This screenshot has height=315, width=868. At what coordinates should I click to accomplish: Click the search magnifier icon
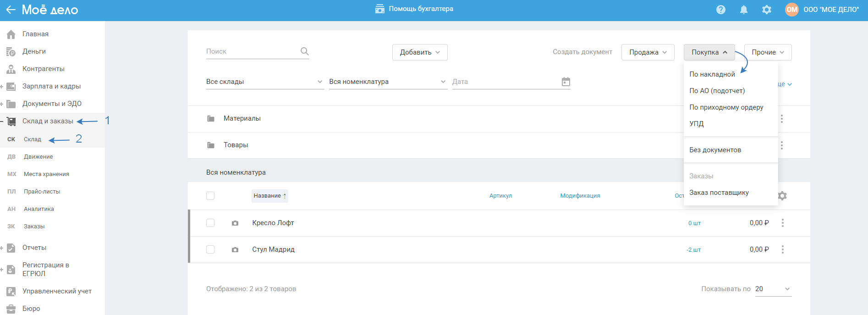304,51
